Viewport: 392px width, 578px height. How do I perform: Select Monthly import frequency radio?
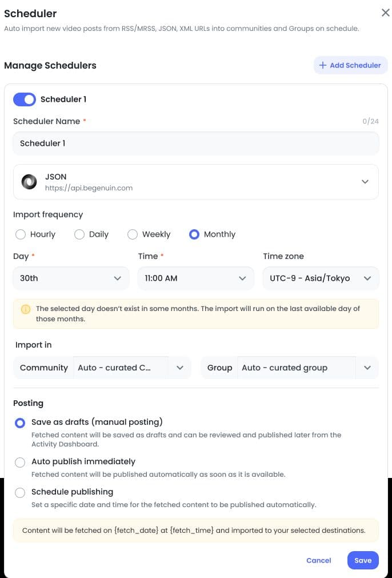194,234
